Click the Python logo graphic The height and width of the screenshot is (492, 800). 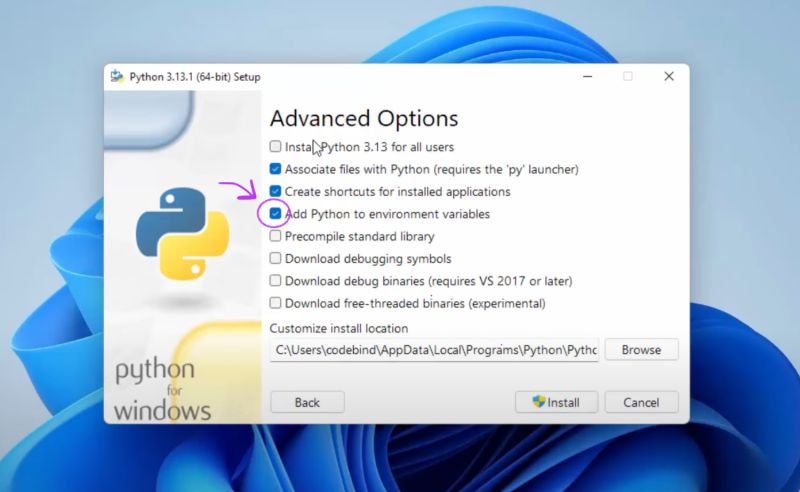[183, 234]
